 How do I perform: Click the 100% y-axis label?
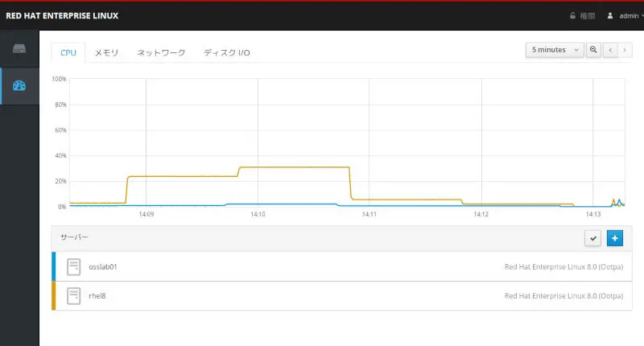(x=59, y=79)
